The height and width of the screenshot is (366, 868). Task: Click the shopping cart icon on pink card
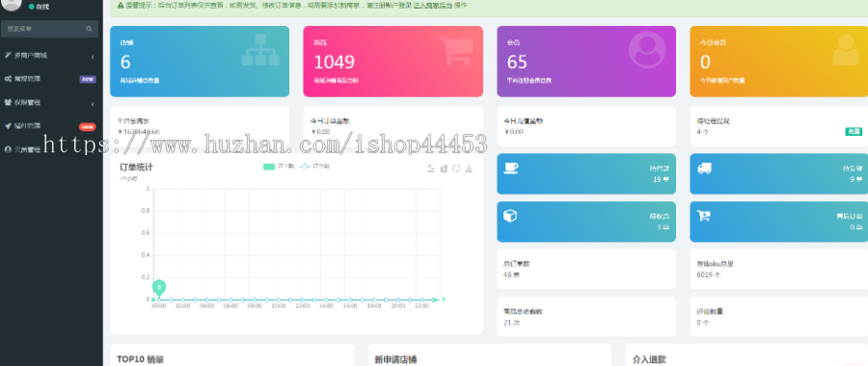(x=456, y=50)
